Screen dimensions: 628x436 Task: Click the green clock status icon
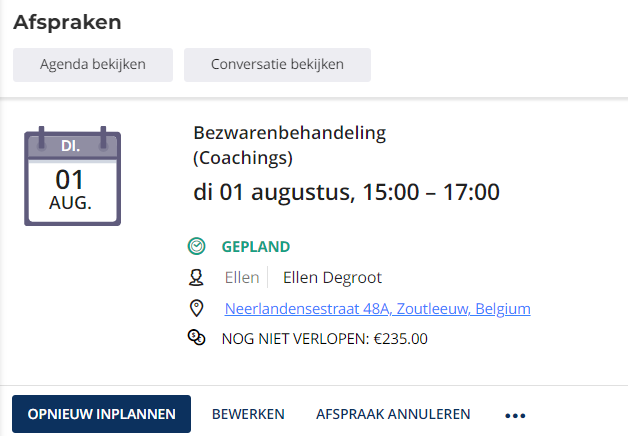pyautogui.click(x=197, y=246)
